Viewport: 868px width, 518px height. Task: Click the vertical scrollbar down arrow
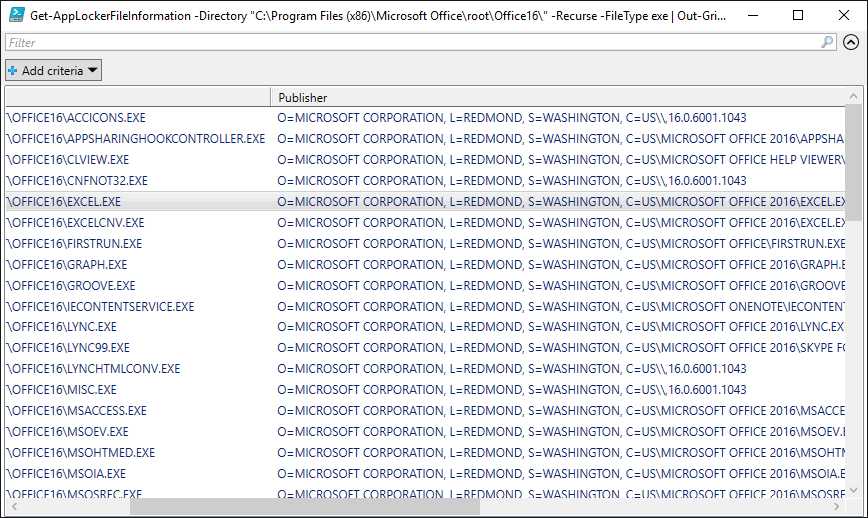(x=853, y=490)
